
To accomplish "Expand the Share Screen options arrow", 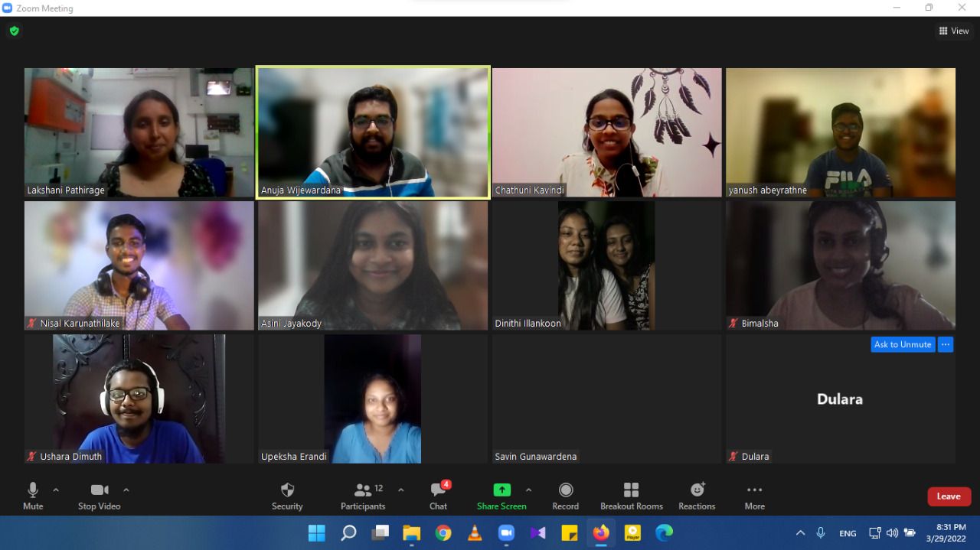I will 528,490.
